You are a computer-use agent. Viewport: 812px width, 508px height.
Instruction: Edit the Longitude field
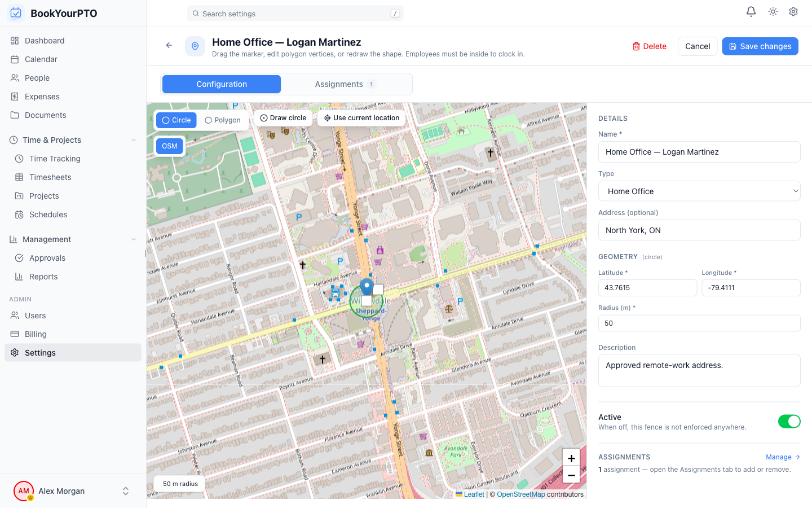(x=751, y=288)
